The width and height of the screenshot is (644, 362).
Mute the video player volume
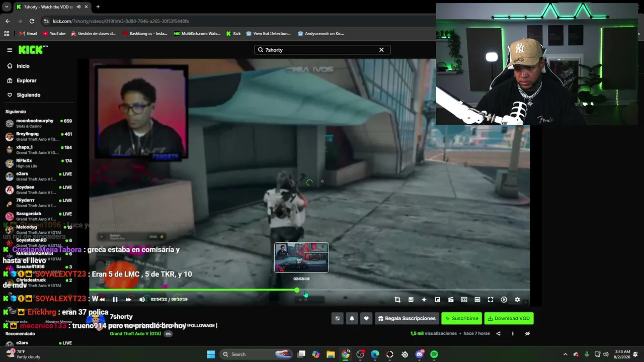pyautogui.click(x=142, y=300)
